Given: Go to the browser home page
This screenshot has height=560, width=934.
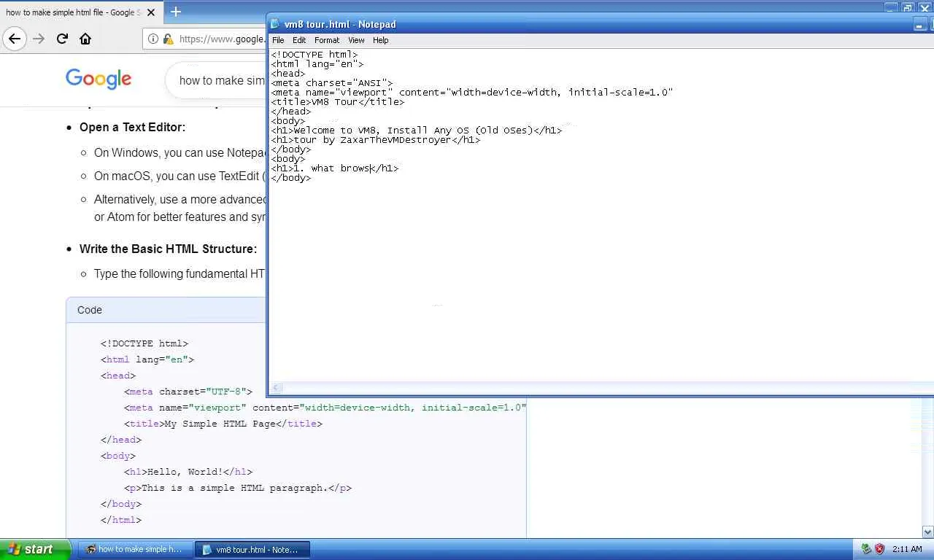Looking at the screenshot, I should click(85, 39).
